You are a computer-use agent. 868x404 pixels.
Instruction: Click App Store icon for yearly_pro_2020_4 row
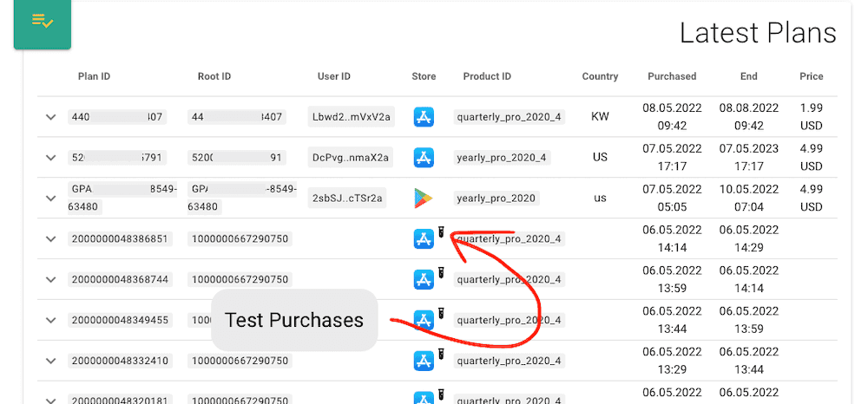(424, 158)
